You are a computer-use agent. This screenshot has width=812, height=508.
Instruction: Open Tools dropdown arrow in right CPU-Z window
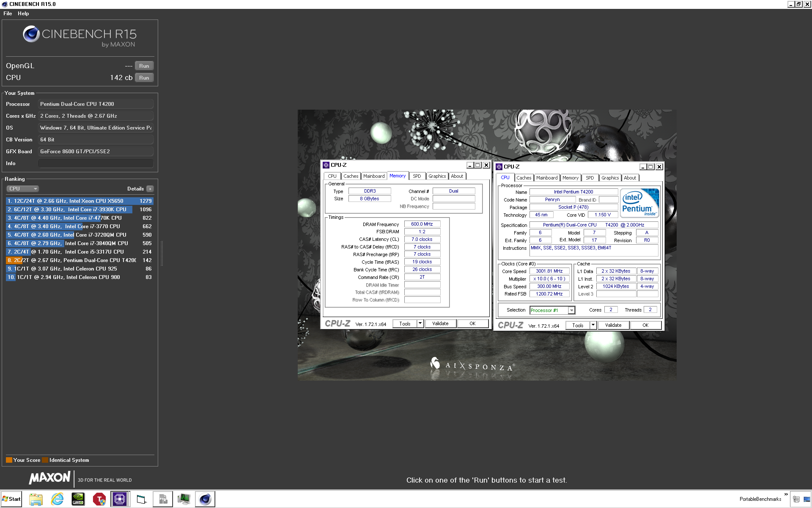click(x=593, y=326)
